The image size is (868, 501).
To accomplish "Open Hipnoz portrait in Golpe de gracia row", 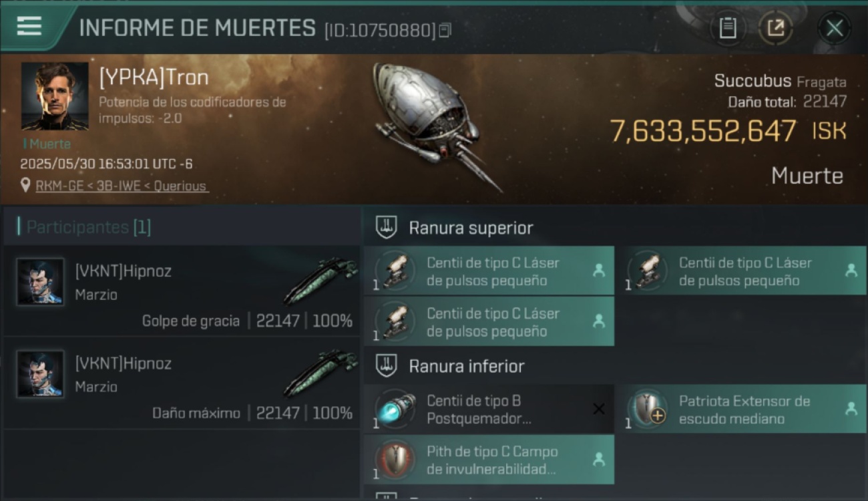I will (x=41, y=282).
